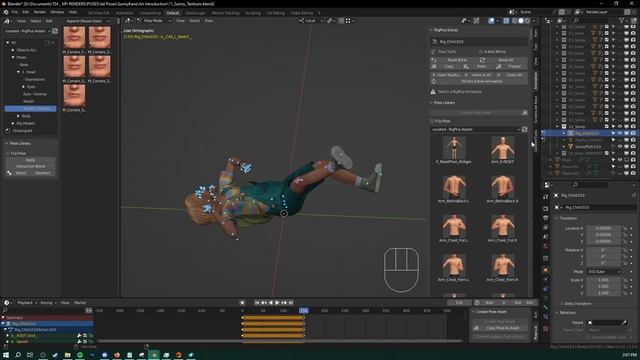
Task: Open sidebar asset library dropdown
Action: coord(476,129)
